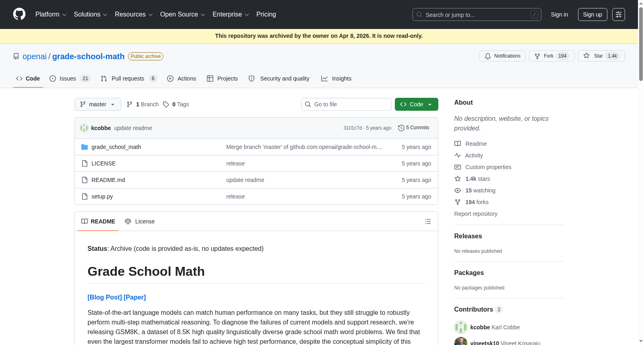Viewport: 644px width, 345px height.
Task: Expand the Platform menu
Action: (51, 14)
